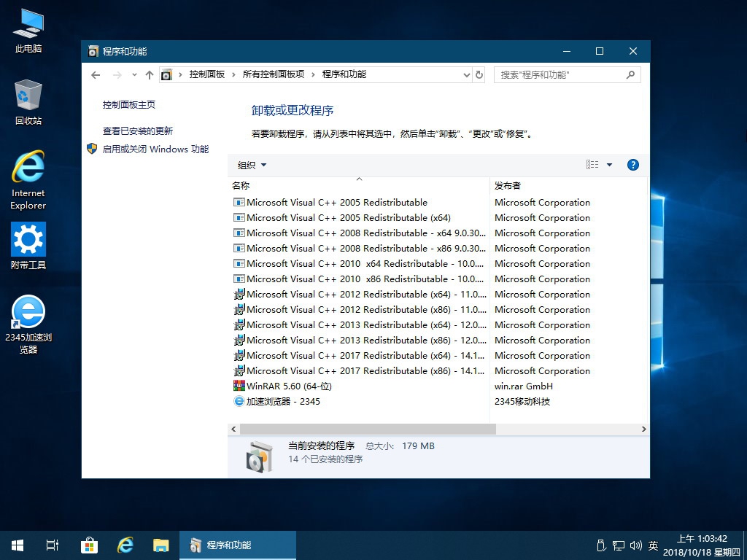Open the 此电脑 desktop icon
The width and height of the screenshot is (747, 560).
tap(28, 31)
